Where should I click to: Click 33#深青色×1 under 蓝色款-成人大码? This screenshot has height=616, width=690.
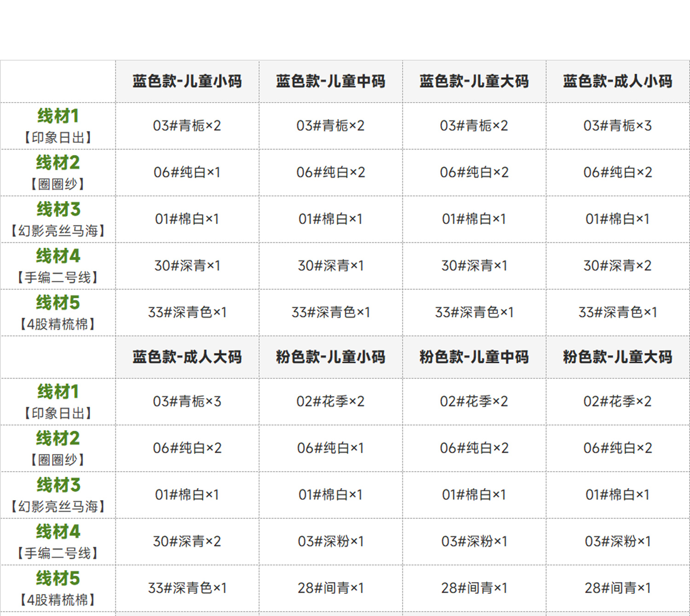tap(187, 588)
